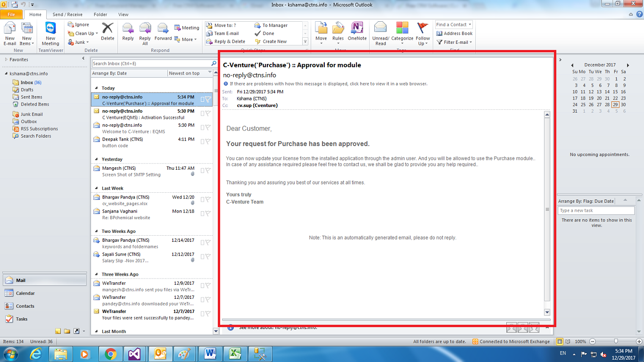Image resolution: width=644 pixels, height=362 pixels.
Task: Open Microsoft Word from the taskbar
Action: tap(209, 354)
